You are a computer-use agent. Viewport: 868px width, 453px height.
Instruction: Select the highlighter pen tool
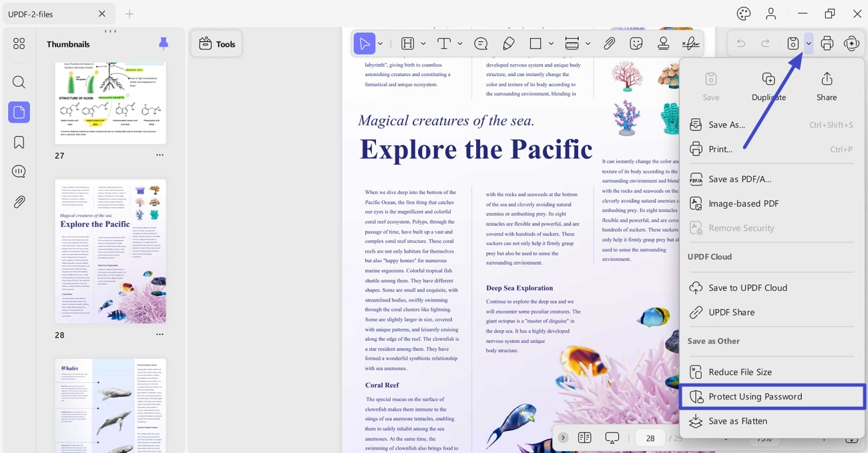(509, 43)
